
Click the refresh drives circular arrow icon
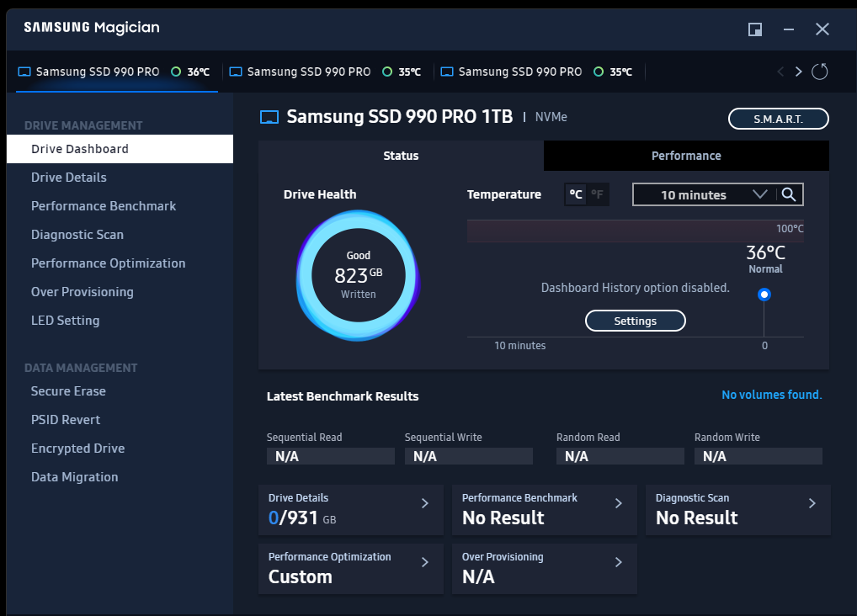point(819,72)
